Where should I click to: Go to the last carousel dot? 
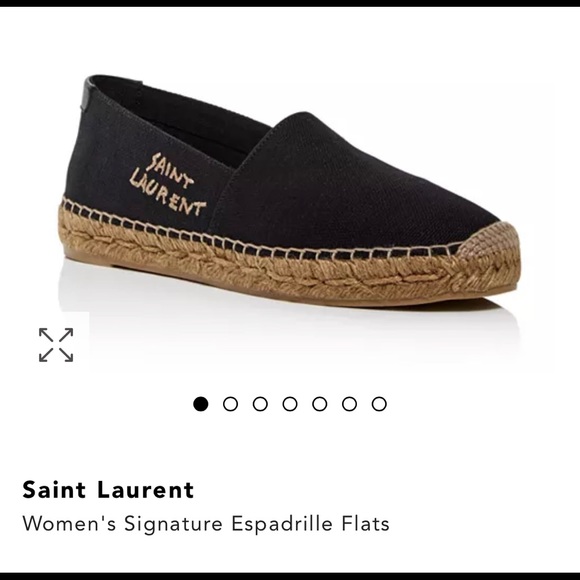tap(379, 404)
